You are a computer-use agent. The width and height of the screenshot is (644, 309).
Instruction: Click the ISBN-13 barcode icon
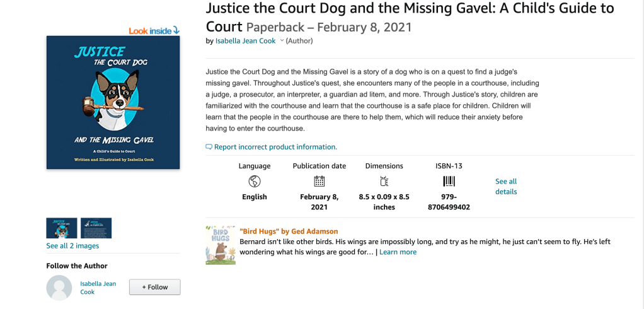[x=449, y=182]
